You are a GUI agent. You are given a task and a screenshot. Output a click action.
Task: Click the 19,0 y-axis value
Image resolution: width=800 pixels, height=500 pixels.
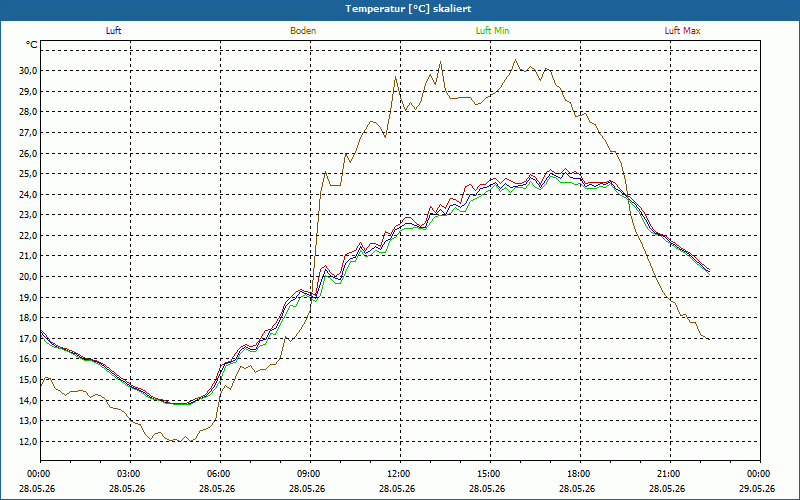point(29,297)
